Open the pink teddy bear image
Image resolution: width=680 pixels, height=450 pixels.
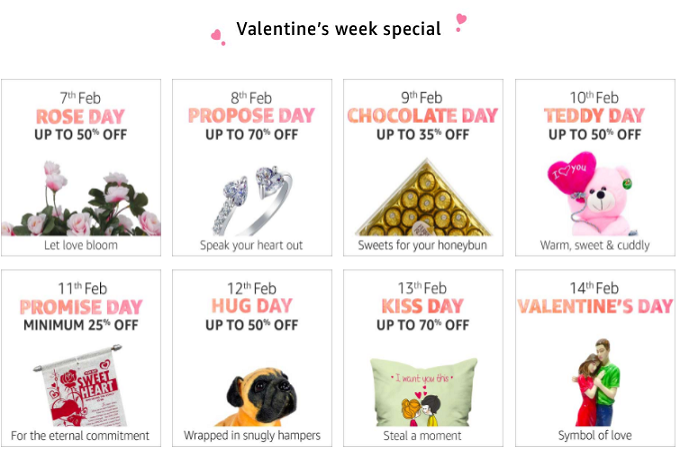(x=591, y=193)
